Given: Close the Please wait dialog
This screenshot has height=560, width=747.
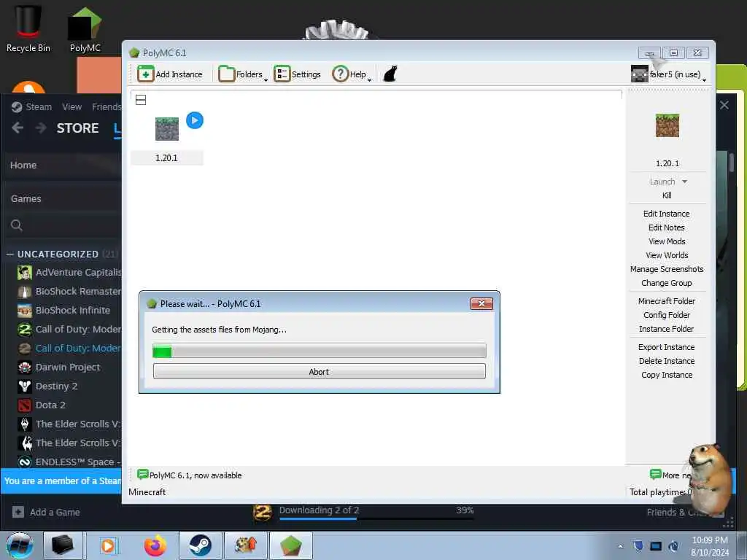Looking at the screenshot, I should 481,304.
